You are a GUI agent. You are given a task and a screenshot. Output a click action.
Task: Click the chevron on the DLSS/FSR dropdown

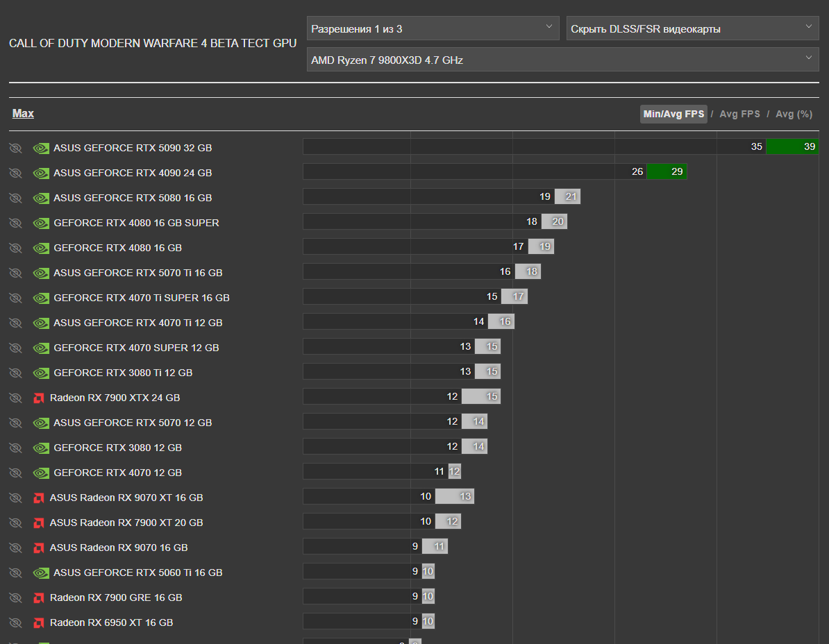[x=808, y=27]
